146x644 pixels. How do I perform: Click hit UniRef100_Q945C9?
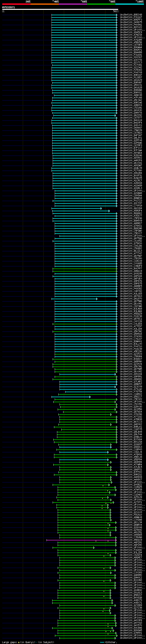pyautogui.click(x=131, y=32)
